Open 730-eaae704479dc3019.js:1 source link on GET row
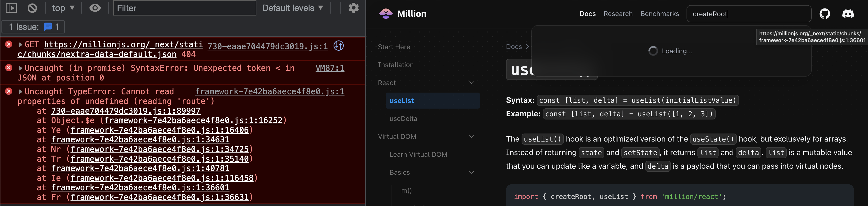This screenshot has width=868, height=206. pos(268,47)
